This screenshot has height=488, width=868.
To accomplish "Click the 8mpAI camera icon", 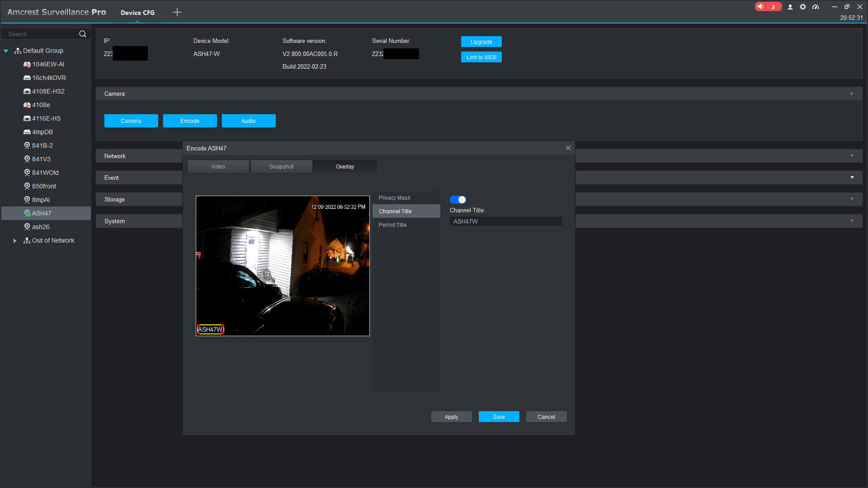I will click(27, 200).
